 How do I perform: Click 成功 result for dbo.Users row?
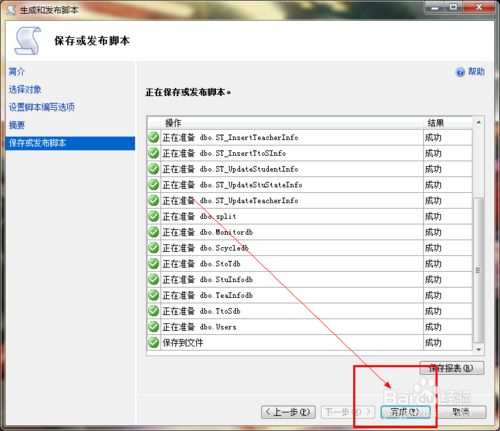click(x=433, y=327)
